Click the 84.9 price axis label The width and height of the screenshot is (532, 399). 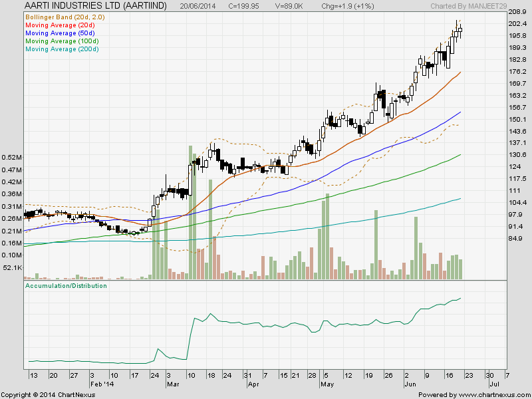coord(515,239)
